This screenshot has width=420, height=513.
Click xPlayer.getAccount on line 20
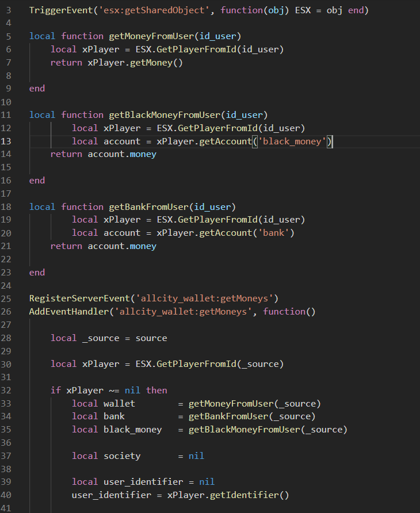coord(204,233)
